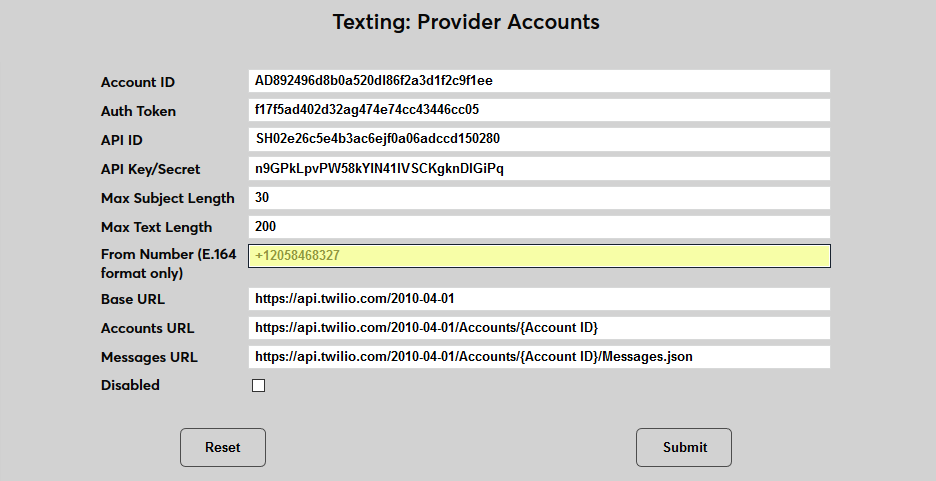Focus the From Number input field
The image size is (936, 481).
(539, 256)
